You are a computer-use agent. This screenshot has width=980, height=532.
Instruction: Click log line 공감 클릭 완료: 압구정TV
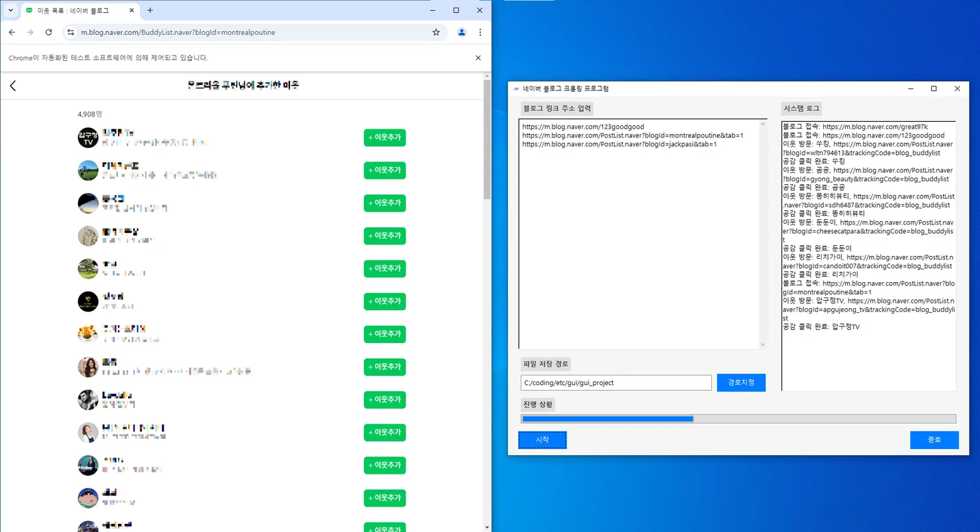click(x=821, y=327)
